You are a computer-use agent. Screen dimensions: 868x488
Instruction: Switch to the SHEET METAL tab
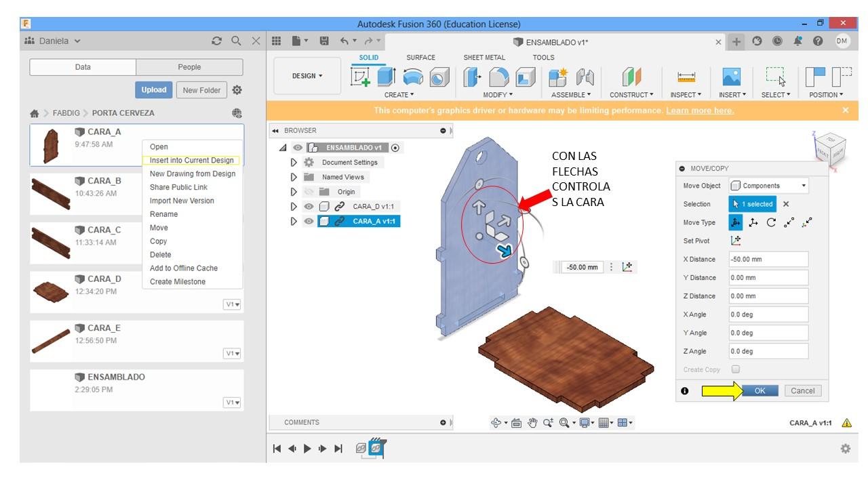pos(484,58)
